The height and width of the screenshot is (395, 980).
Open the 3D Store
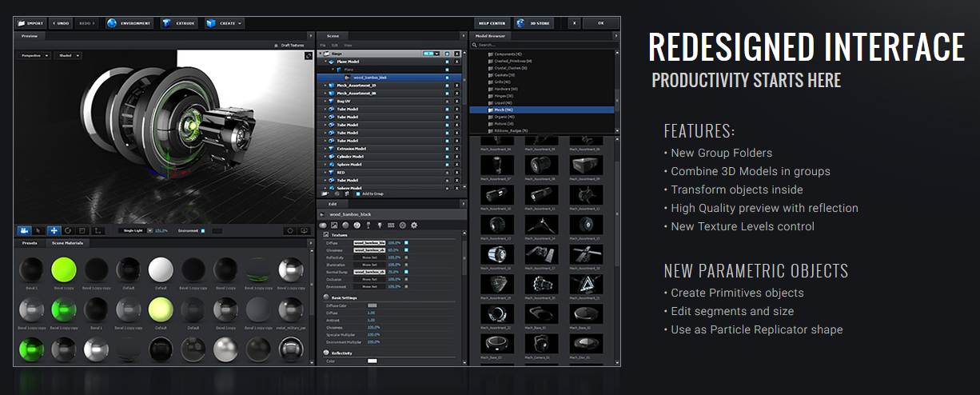click(x=534, y=23)
